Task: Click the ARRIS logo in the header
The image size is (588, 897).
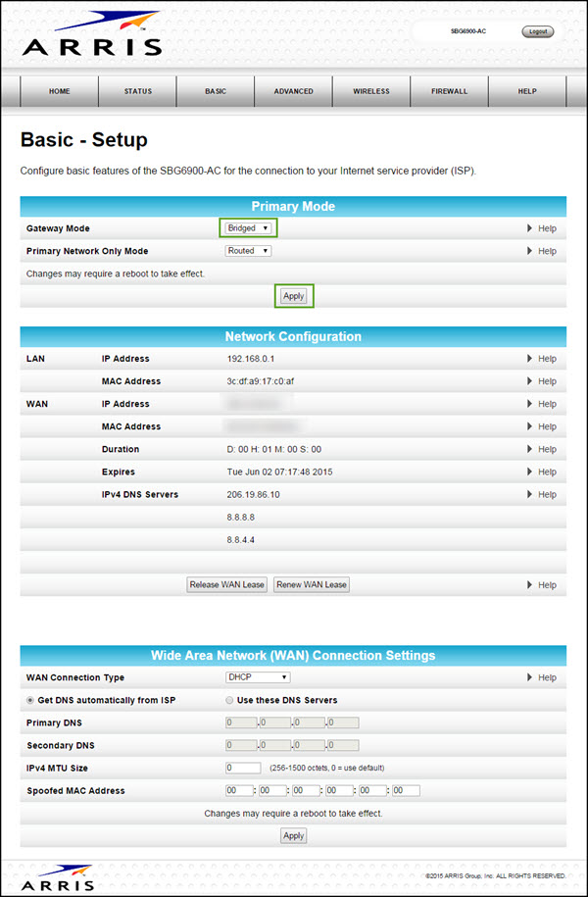Action: click(x=91, y=34)
